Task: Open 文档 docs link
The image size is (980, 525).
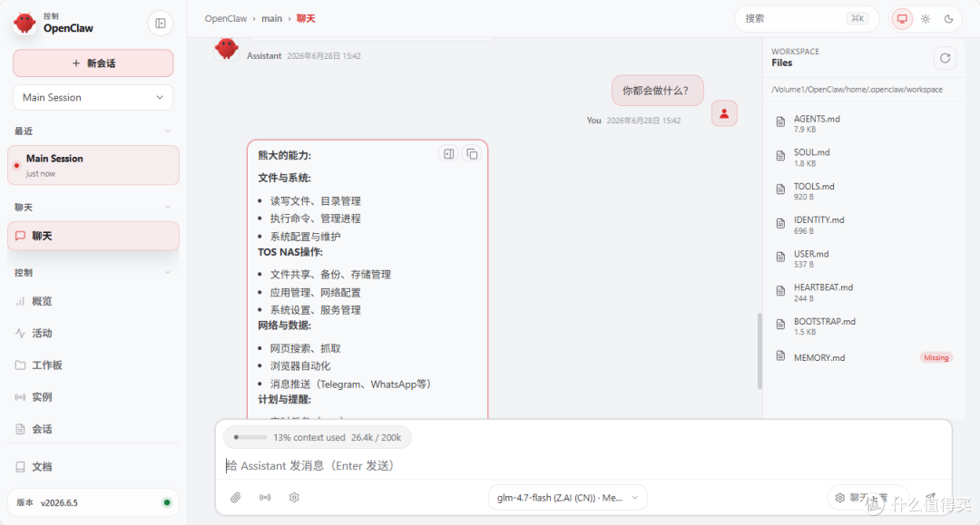Action: pyautogui.click(x=93, y=467)
